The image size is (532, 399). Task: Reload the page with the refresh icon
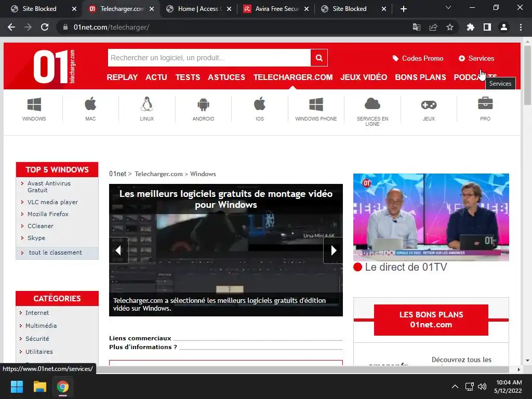(x=45, y=27)
